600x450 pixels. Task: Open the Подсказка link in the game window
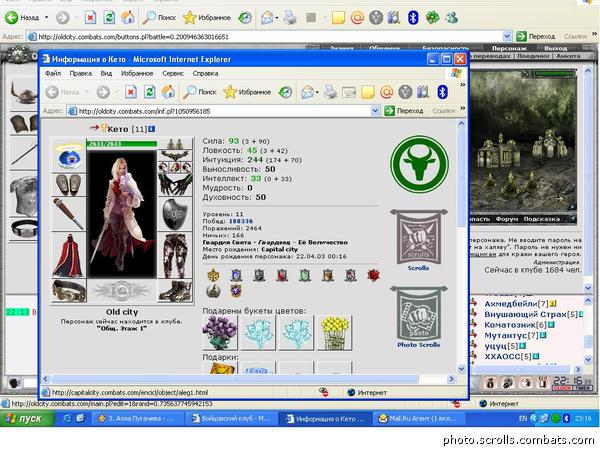pos(541,219)
